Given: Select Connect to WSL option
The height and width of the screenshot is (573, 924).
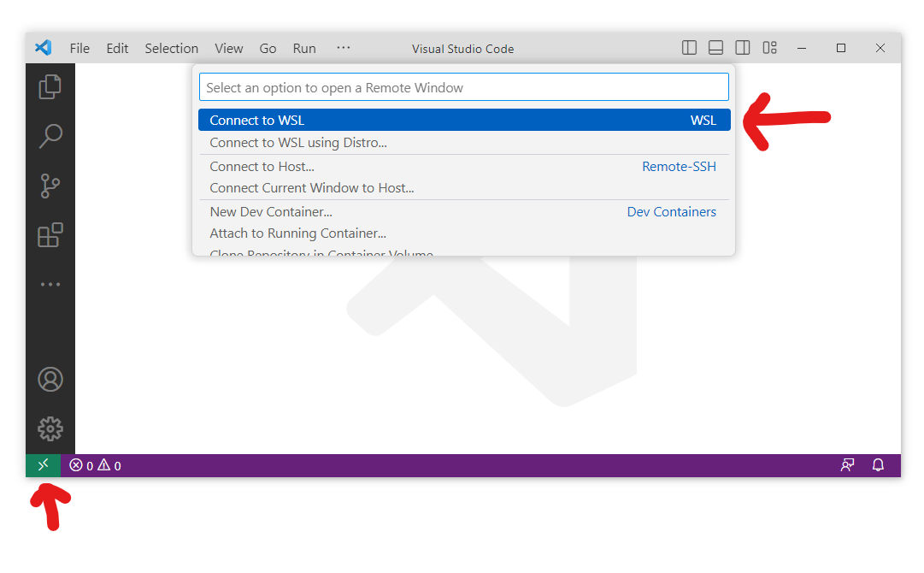Looking at the screenshot, I should 464,121.
